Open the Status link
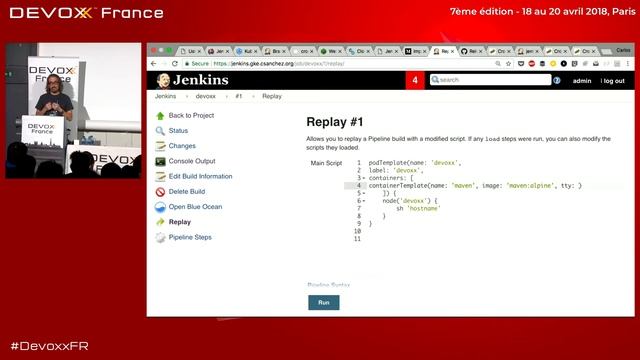Viewport: 640px width, 360px height. coord(178,131)
